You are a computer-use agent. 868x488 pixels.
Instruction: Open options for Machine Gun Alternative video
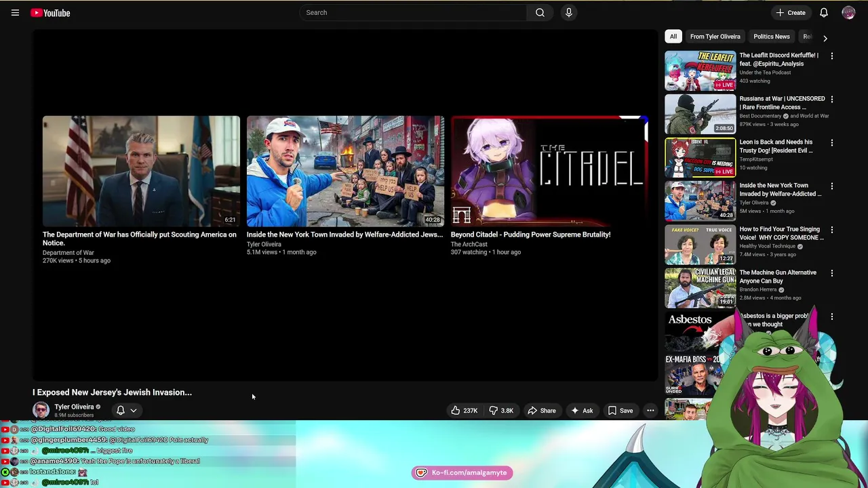832,273
